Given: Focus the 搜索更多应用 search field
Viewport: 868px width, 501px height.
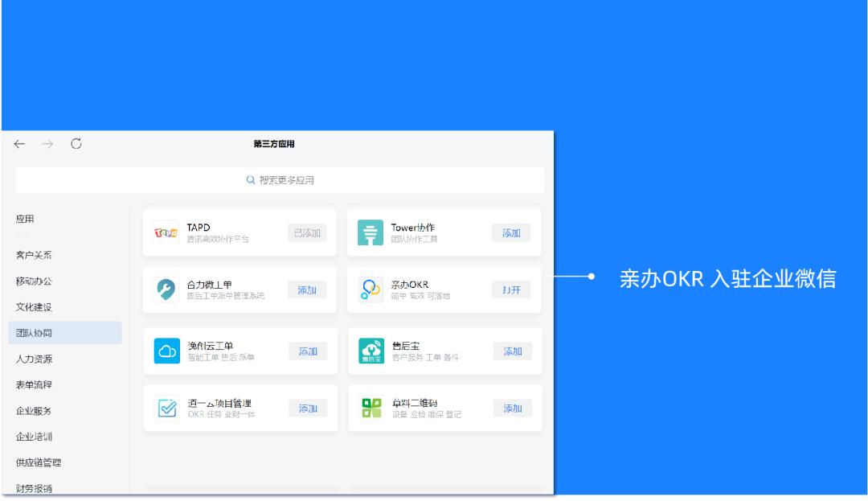Looking at the screenshot, I should (280, 180).
